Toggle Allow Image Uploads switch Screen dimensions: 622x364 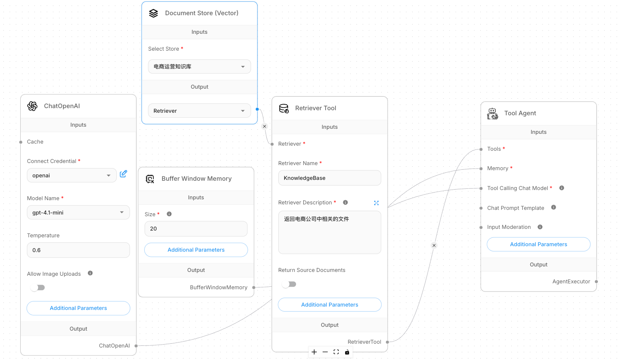click(38, 288)
